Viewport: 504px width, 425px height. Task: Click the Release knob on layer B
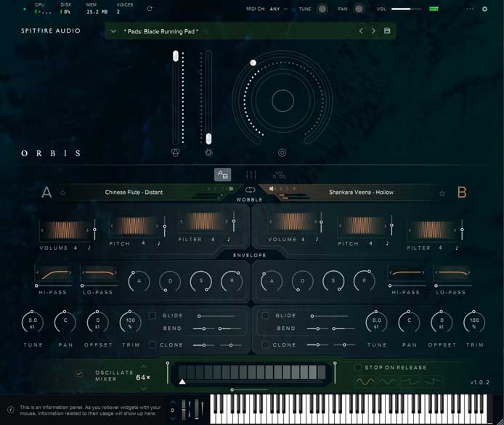pyautogui.click(x=364, y=280)
